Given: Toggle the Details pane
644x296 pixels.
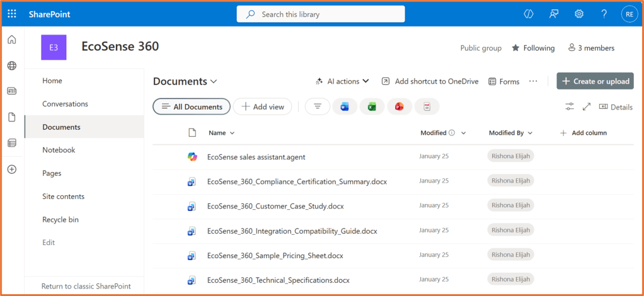Looking at the screenshot, I should point(615,107).
